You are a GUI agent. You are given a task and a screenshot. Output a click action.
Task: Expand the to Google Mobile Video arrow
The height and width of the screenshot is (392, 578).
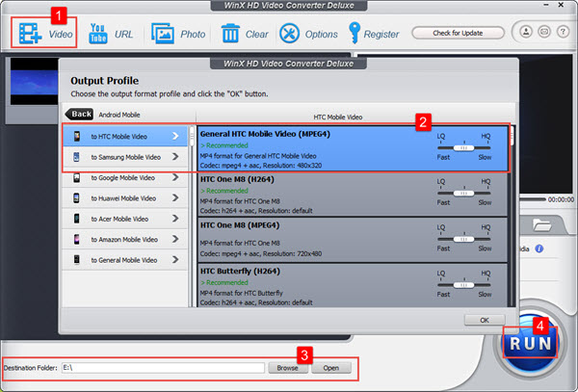pyautogui.click(x=175, y=177)
